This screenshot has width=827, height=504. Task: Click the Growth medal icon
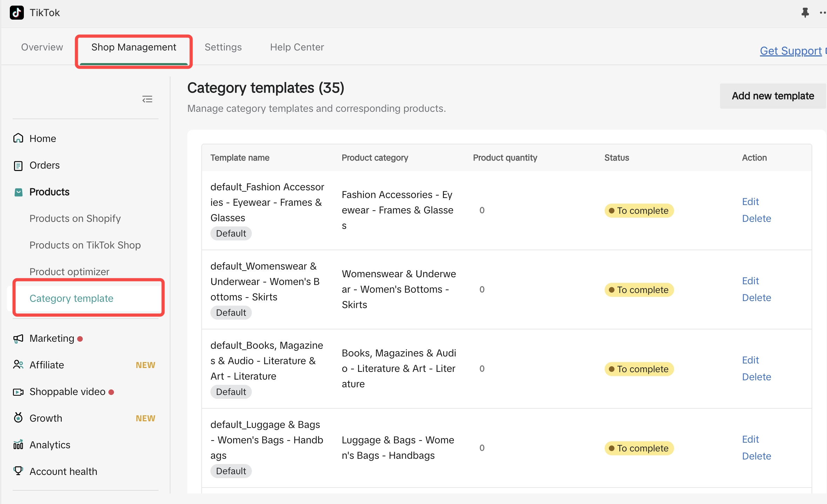point(18,418)
